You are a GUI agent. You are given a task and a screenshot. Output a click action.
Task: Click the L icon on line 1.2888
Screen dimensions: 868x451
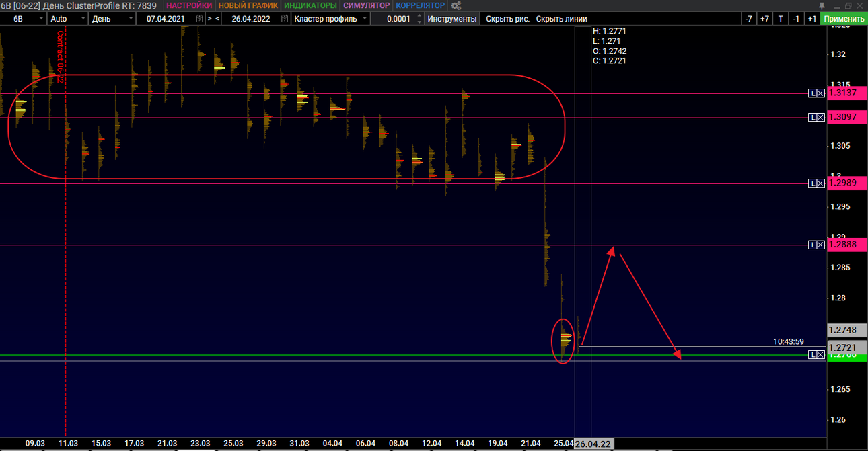pos(812,245)
